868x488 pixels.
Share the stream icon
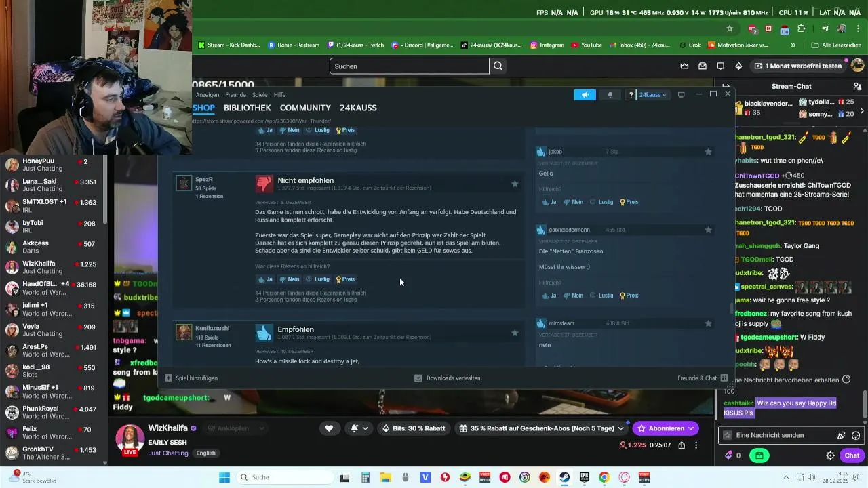(x=682, y=445)
